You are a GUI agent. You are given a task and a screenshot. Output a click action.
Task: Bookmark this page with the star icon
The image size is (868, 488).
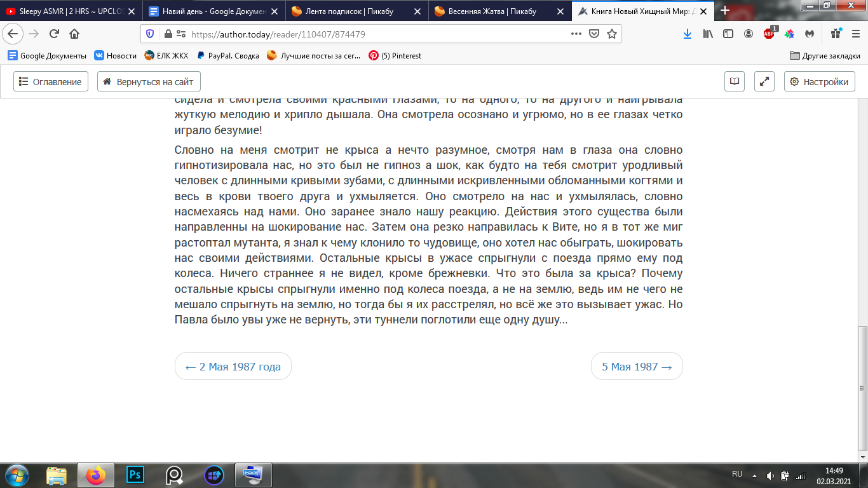[612, 34]
